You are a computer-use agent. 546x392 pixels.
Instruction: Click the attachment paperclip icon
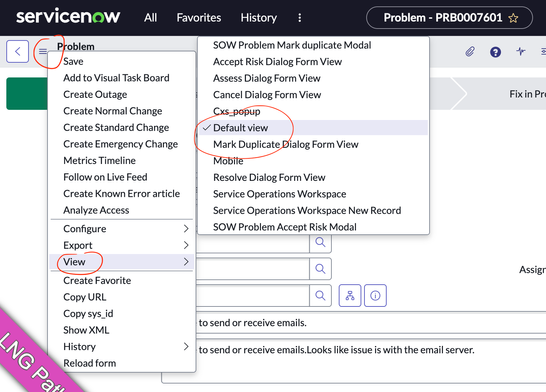(470, 52)
